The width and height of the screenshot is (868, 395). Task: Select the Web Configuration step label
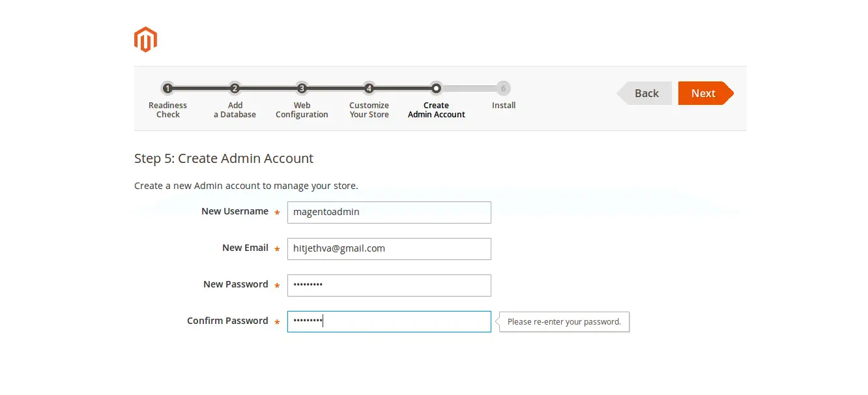point(302,110)
